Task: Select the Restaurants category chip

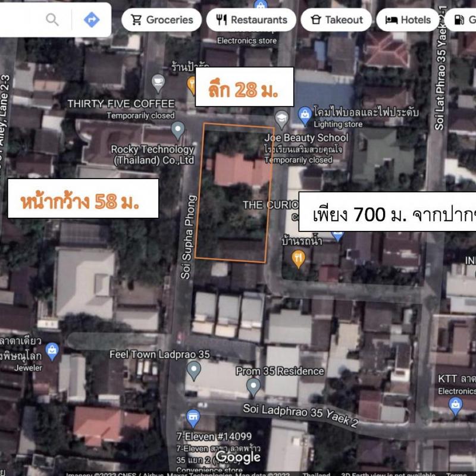Action: click(251, 20)
